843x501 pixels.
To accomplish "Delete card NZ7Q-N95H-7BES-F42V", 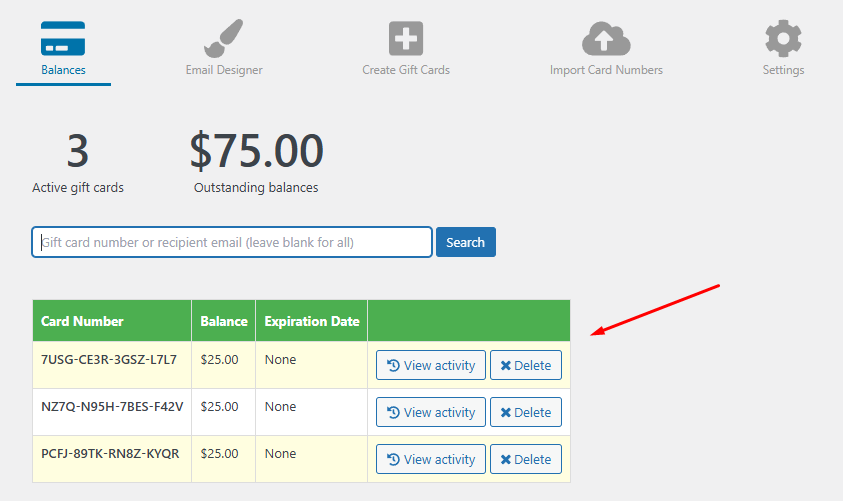I will tap(526, 412).
